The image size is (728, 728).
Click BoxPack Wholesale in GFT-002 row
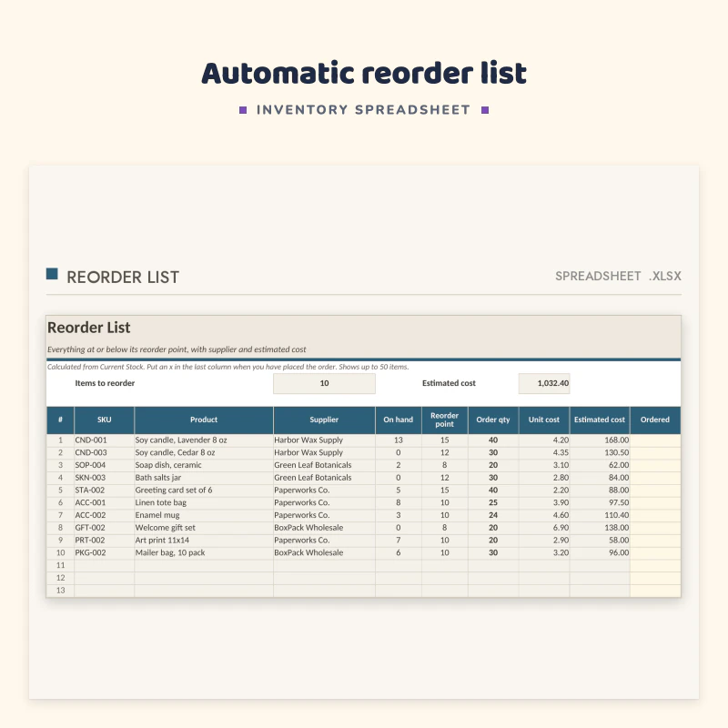pyautogui.click(x=324, y=528)
